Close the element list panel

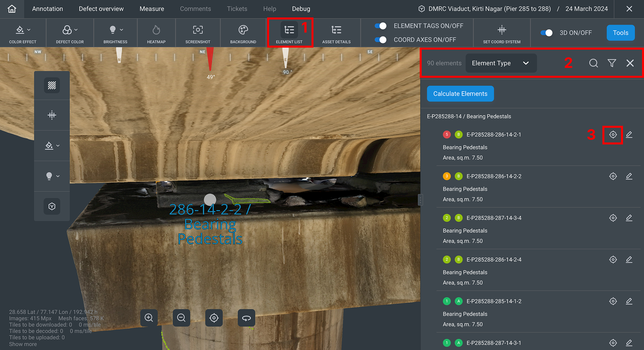coord(630,63)
